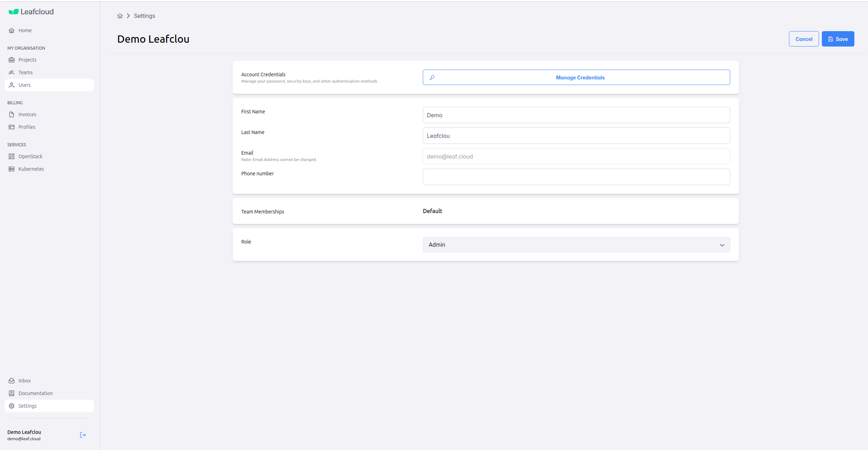Click the Settings gear icon
868x450 pixels.
point(12,406)
